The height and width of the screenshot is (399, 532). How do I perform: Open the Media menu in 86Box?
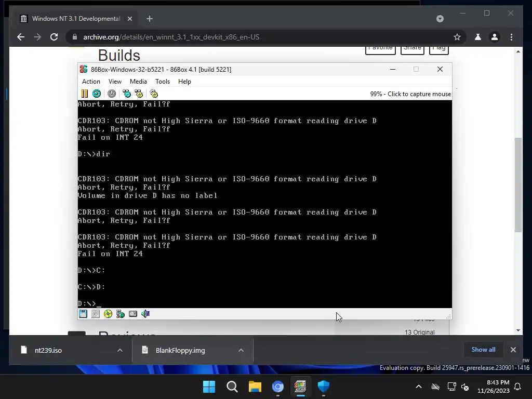(x=138, y=82)
